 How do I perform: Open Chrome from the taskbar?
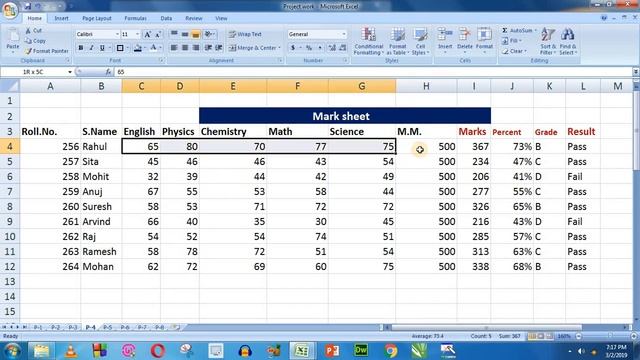point(390,351)
